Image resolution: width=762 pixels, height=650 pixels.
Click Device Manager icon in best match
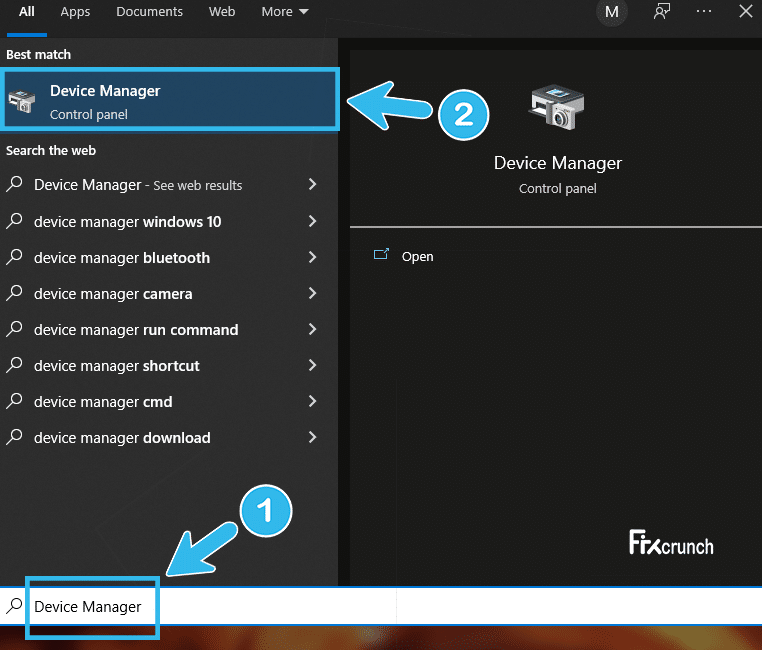22,101
